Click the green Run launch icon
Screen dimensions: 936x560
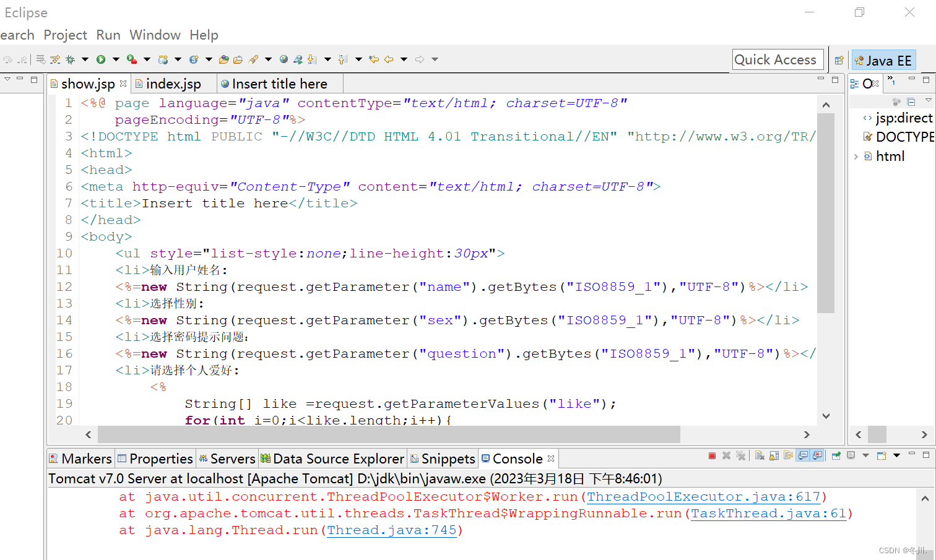coord(101,59)
